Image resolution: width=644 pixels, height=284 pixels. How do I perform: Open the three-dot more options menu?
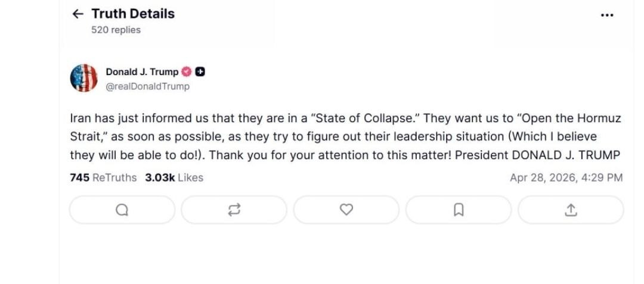click(606, 15)
